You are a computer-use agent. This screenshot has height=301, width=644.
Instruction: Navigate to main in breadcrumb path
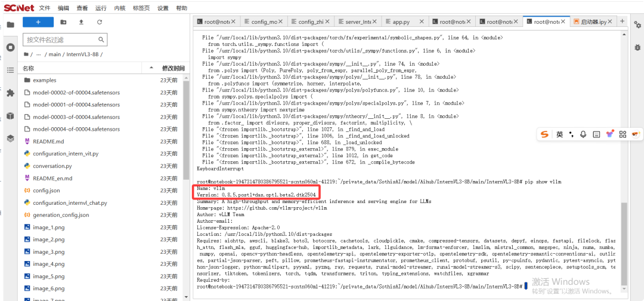55,54
